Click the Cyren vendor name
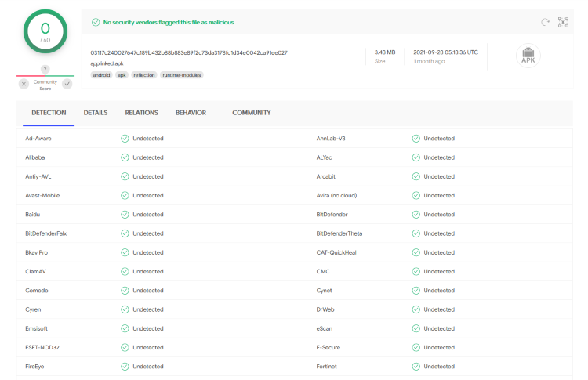The height and width of the screenshot is (380, 588). click(x=33, y=309)
